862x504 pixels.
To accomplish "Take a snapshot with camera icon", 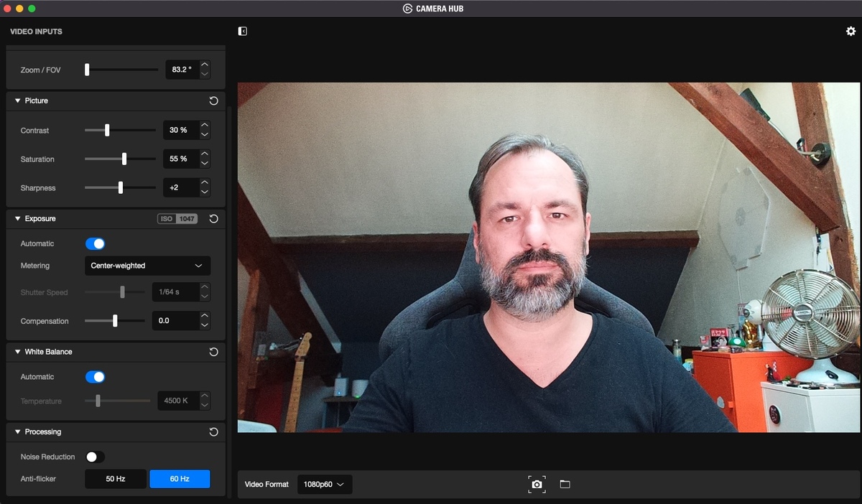I will 537,484.
